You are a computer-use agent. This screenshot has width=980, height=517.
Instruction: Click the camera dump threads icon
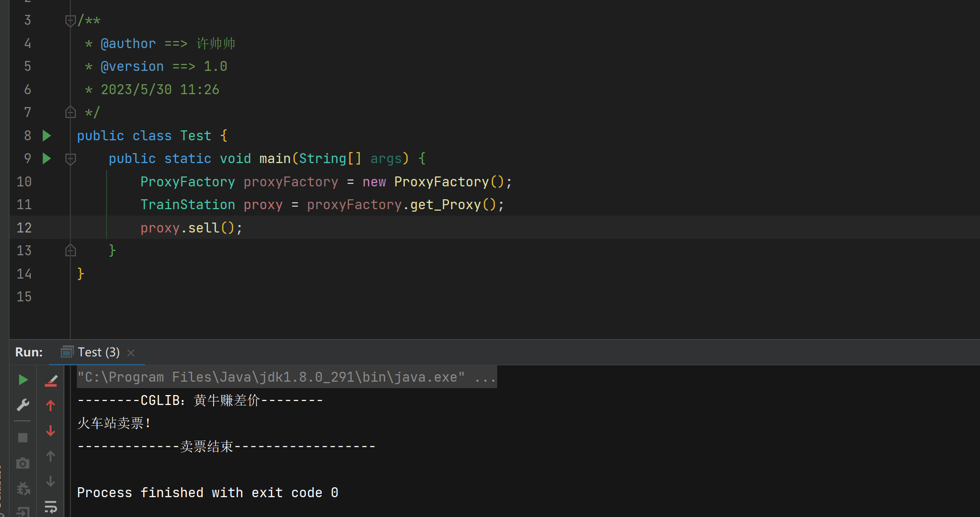[x=23, y=463]
